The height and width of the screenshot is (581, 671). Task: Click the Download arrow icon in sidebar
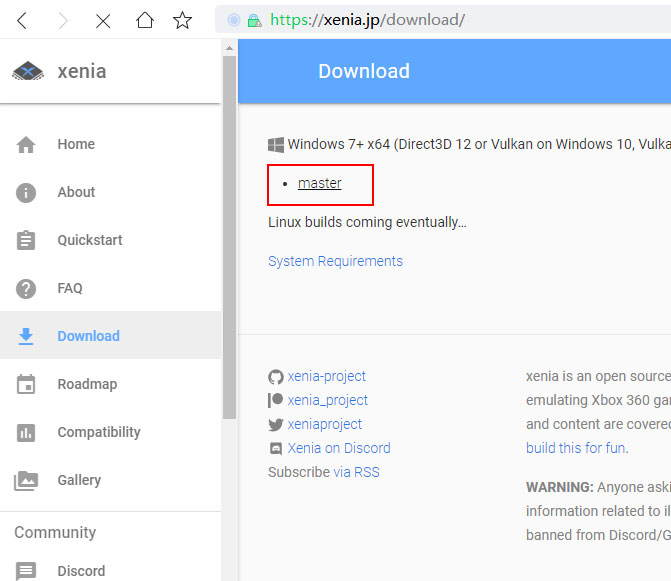[x=26, y=336]
